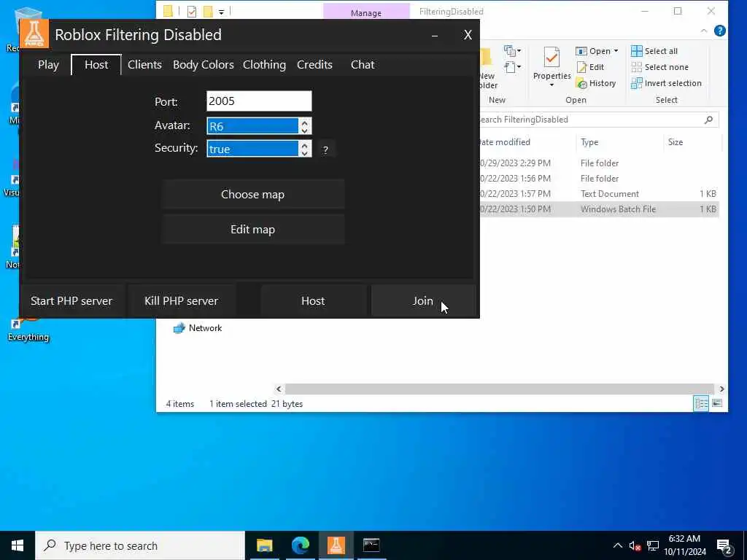747x560 pixels.
Task: Click the Command Prompt taskbar icon
Action: (x=371, y=545)
